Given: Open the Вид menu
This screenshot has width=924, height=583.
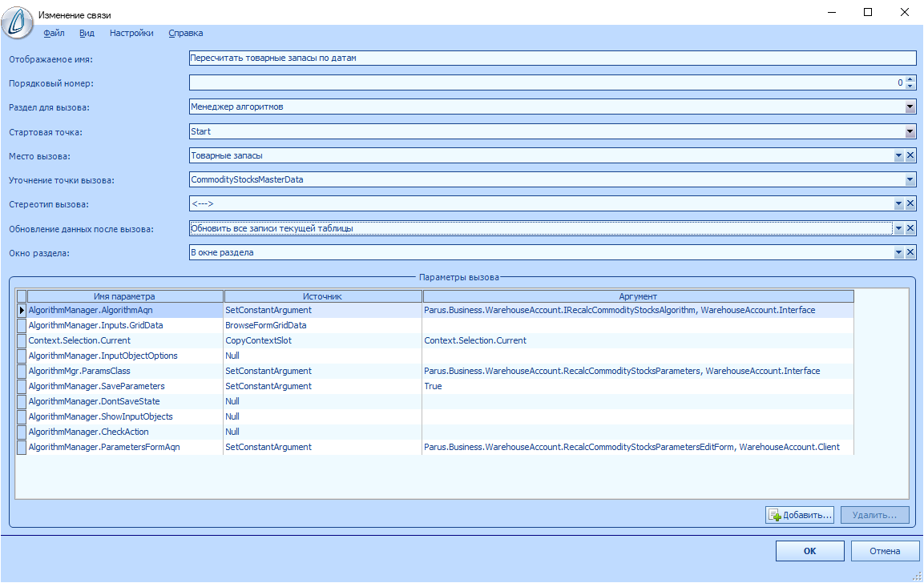Looking at the screenshot, I should point(87,33).
